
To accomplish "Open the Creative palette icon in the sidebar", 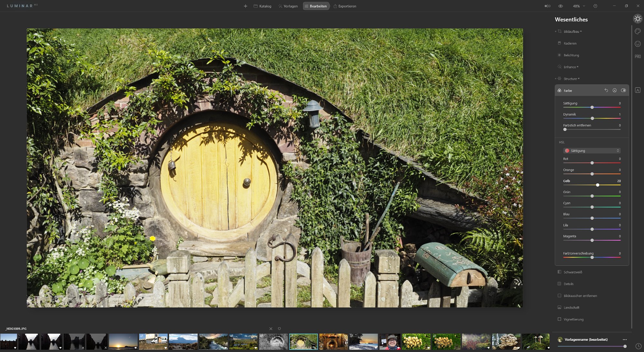I will 638,31.
